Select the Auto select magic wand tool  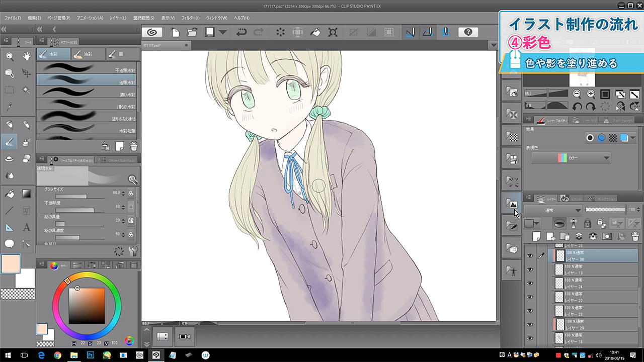27,90
